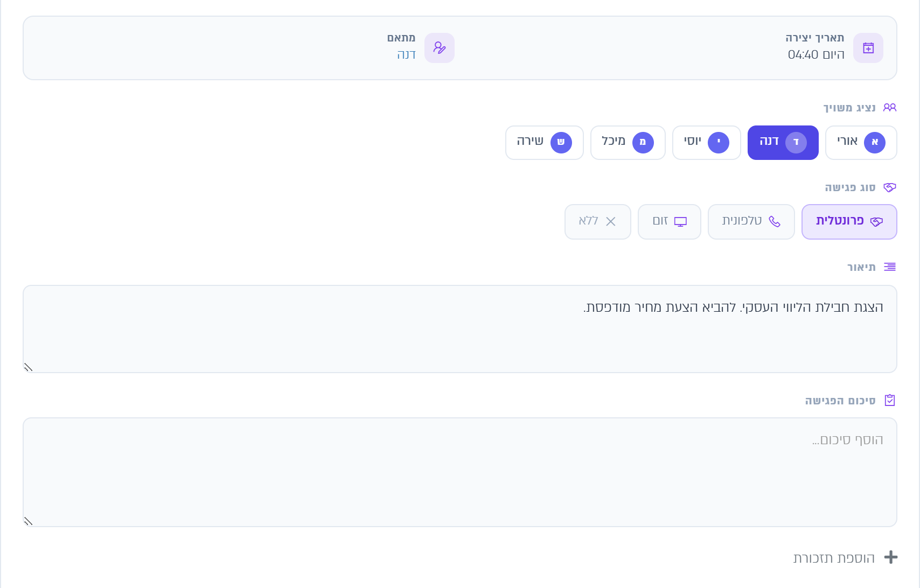Viewport: 920px width, 588px height.
Task: Assign representative יוסי
Action: pos(707,143)
